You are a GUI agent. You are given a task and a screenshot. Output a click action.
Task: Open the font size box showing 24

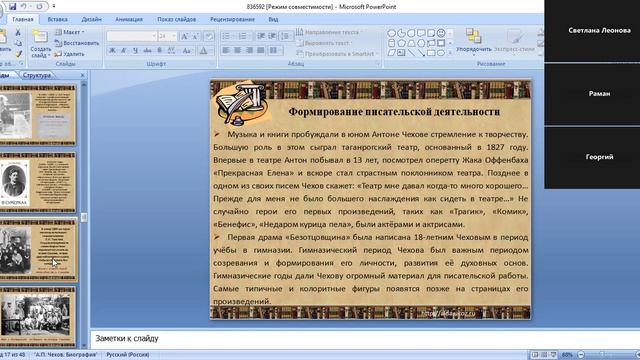(x=167, y=36)
